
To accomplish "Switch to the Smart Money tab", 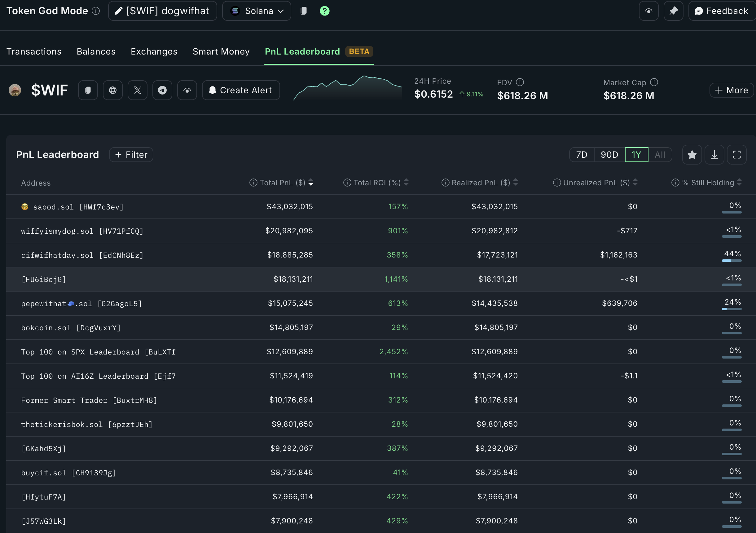I will pos(221,51).
